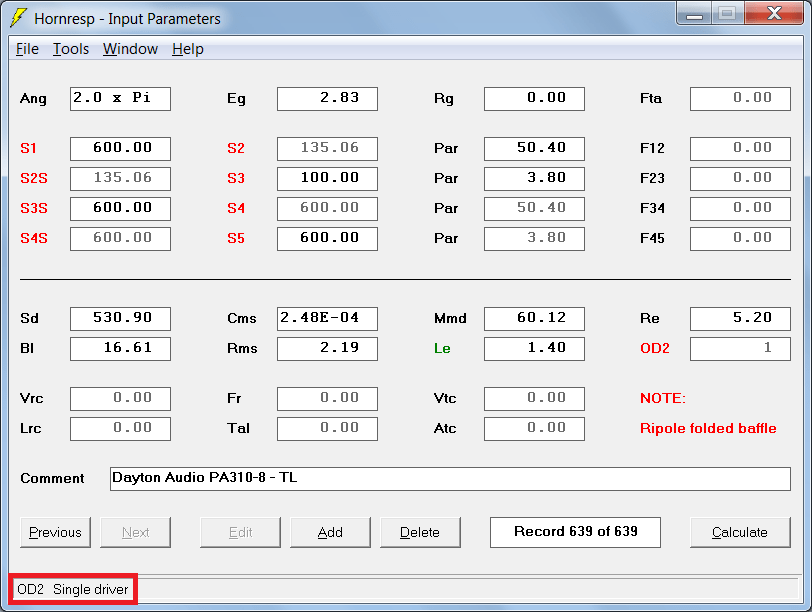
Task: Click the OD2 field showing 1
Action: click(741, 348)
